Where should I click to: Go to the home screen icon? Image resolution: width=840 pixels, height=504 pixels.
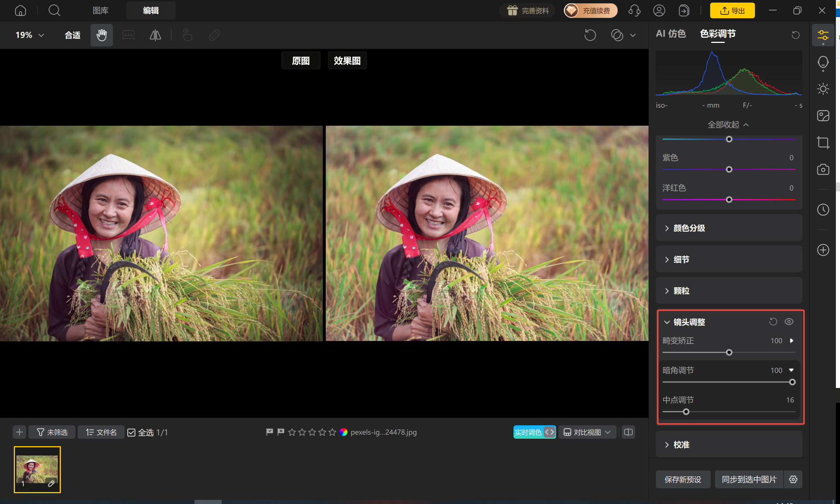21,10
